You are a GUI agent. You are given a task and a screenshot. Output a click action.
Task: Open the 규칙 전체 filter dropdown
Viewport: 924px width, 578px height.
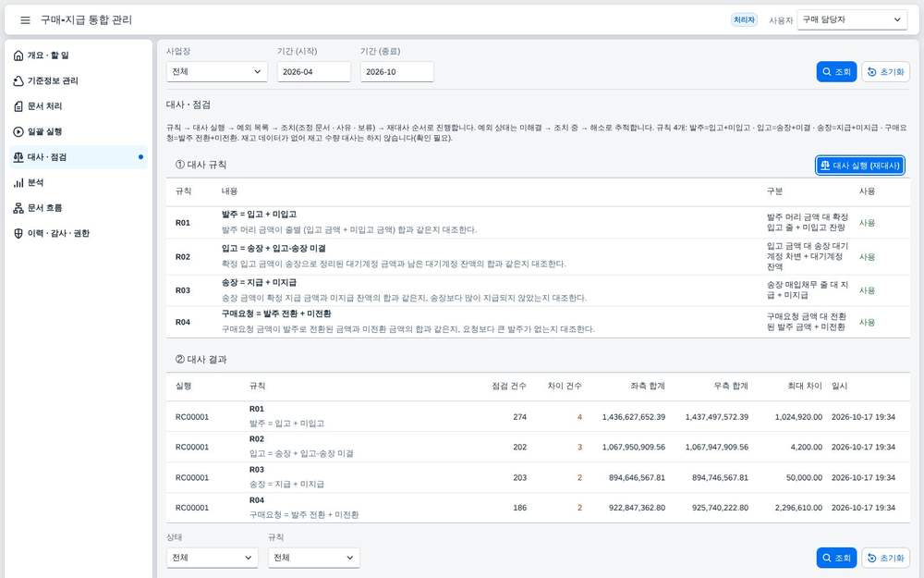pyautogui.click(x=313, y=558)
